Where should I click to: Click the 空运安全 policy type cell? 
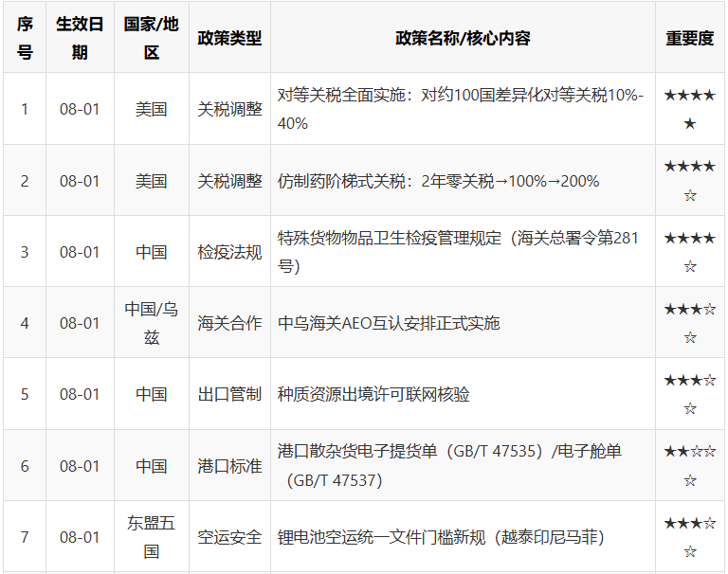pyautogui.click(x=229, y=537)
